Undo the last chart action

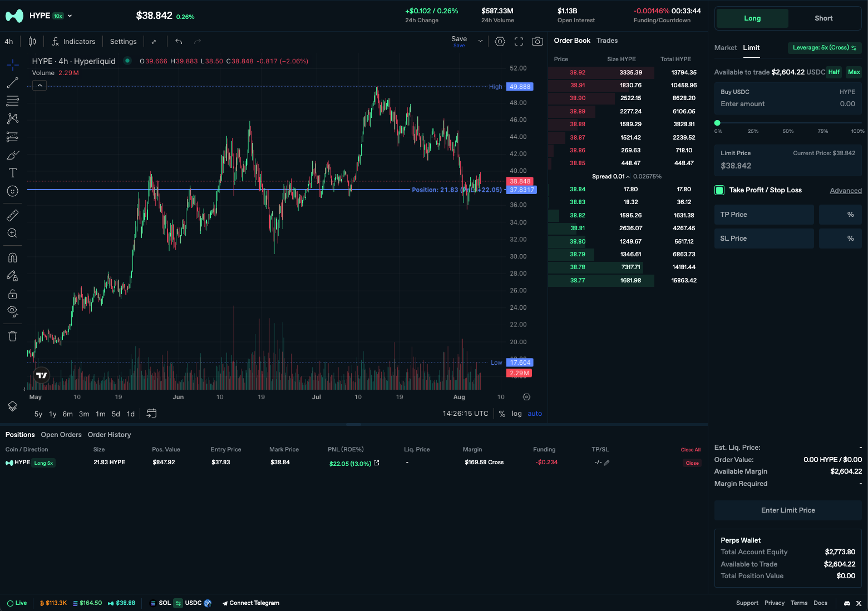(179, 41)
